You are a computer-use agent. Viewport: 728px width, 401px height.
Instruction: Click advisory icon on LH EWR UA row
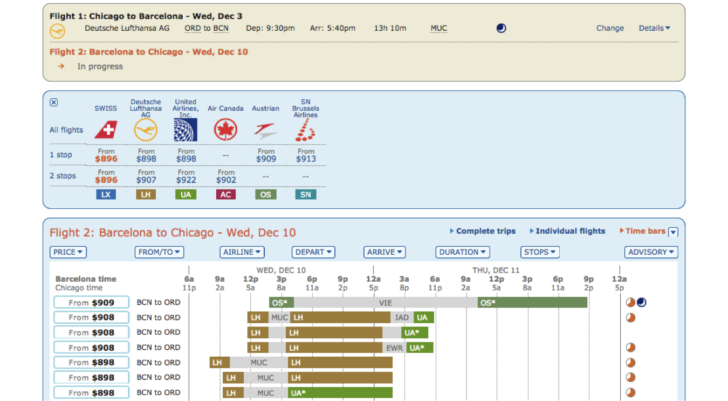click(x=630, y=348)
